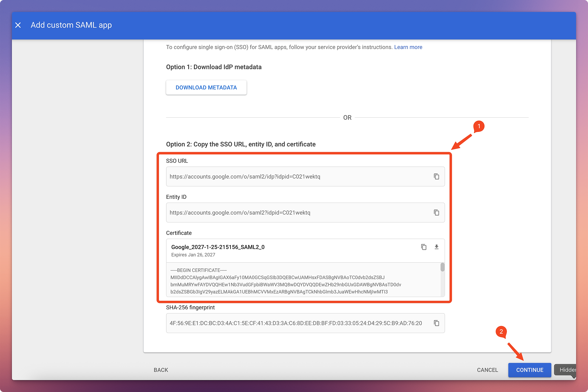
Task: Click the Option 2 section heading
Action: 241,144
